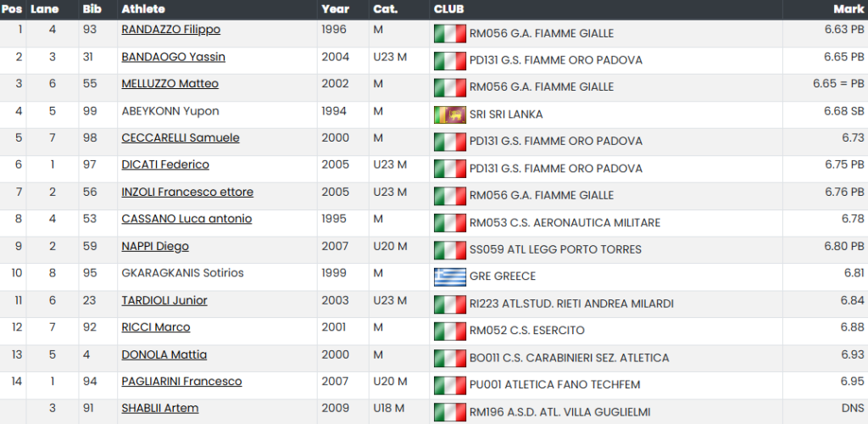The image size is (868, 424).
Task: Click Italian flag beside RM053 C.S. AERONAUTICA MILITARE
Action: click(450, 222)
